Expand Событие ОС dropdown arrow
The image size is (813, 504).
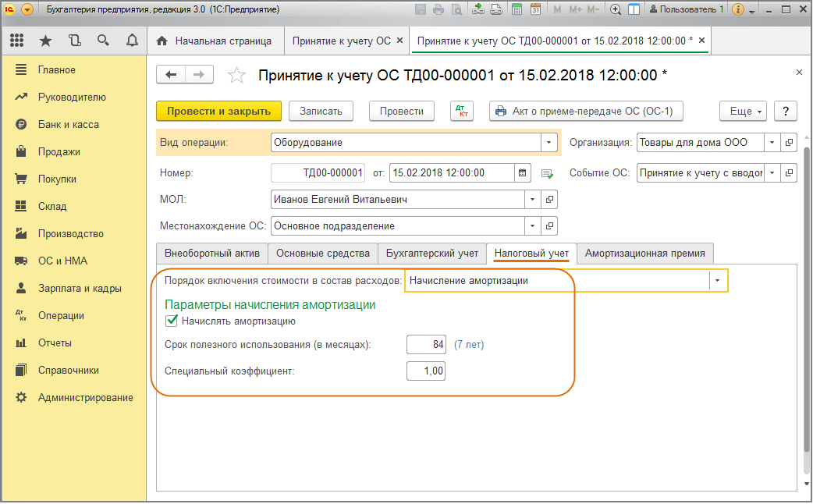tap(772, 172)
